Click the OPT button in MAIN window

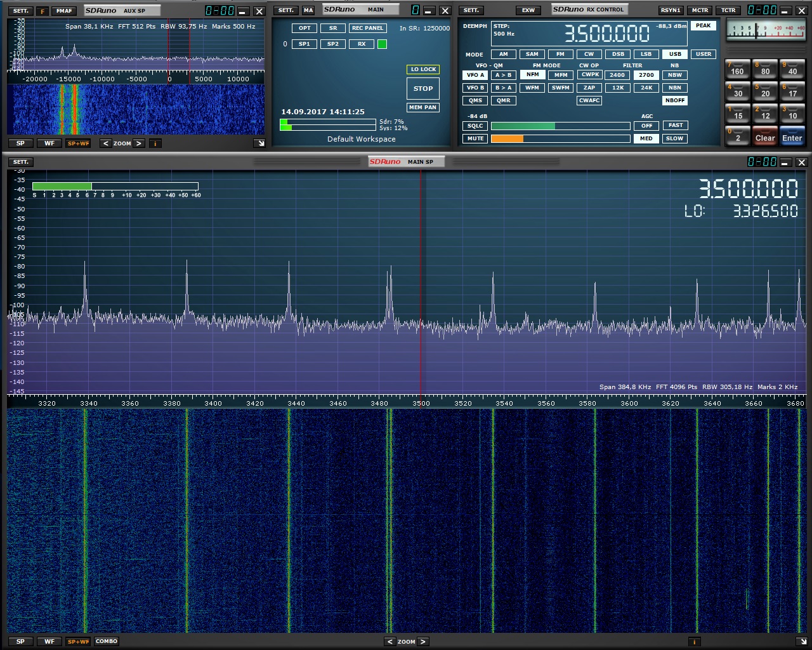(304, 28)
